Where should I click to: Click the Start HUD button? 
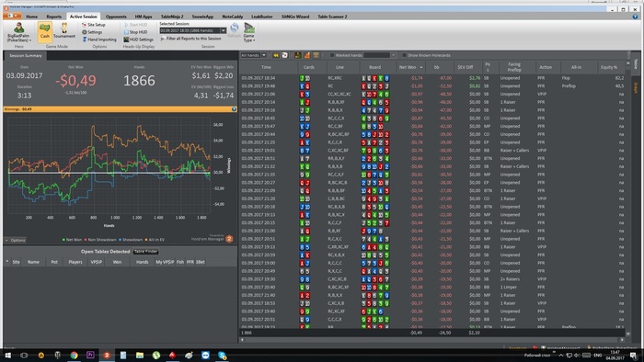(x=135, y=25)
